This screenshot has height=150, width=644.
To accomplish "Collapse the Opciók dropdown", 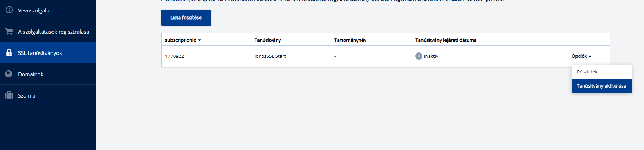I will click(581, 56).
